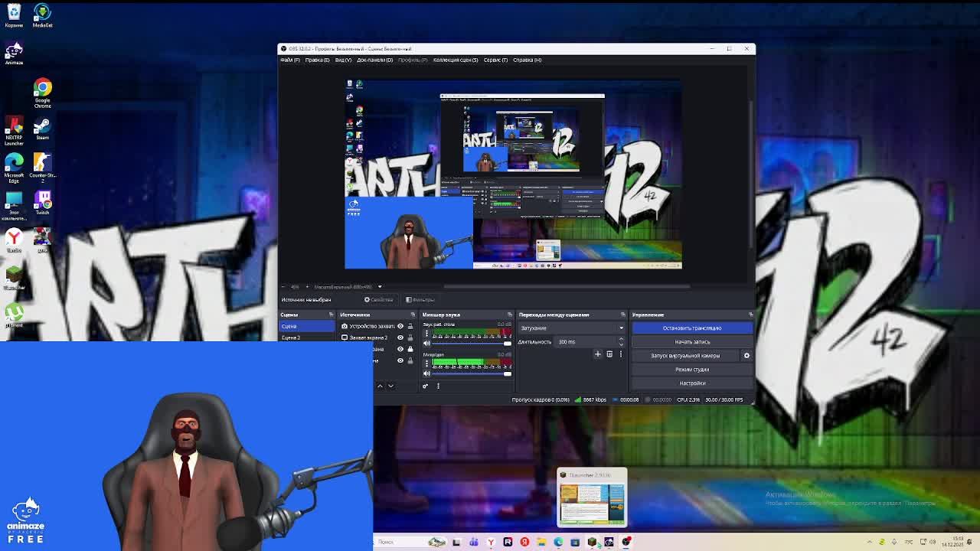
Task: Open audio mixer menu dots
Action: [x=438, y=386]
